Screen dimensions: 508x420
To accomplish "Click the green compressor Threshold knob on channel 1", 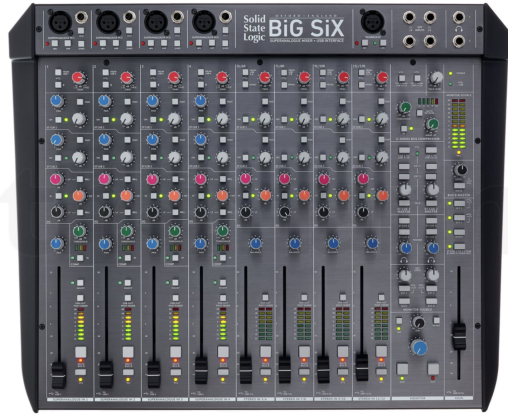I will tap(79, 231).
